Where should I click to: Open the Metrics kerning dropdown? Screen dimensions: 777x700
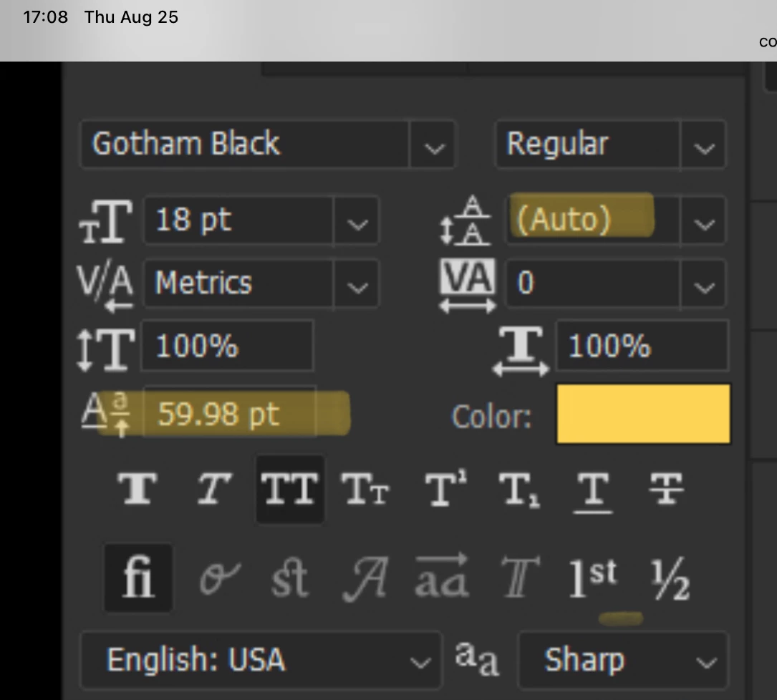(x=357, y=284)
